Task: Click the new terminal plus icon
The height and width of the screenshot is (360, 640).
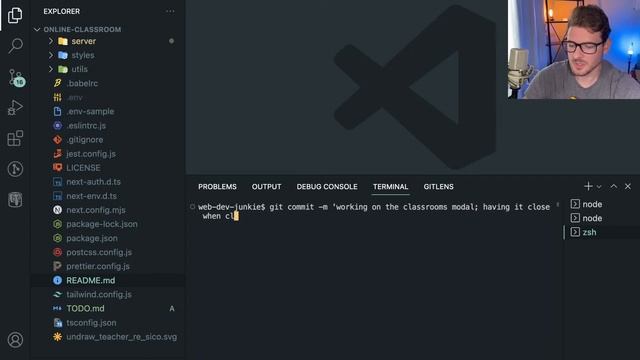Action: point(588,187)
